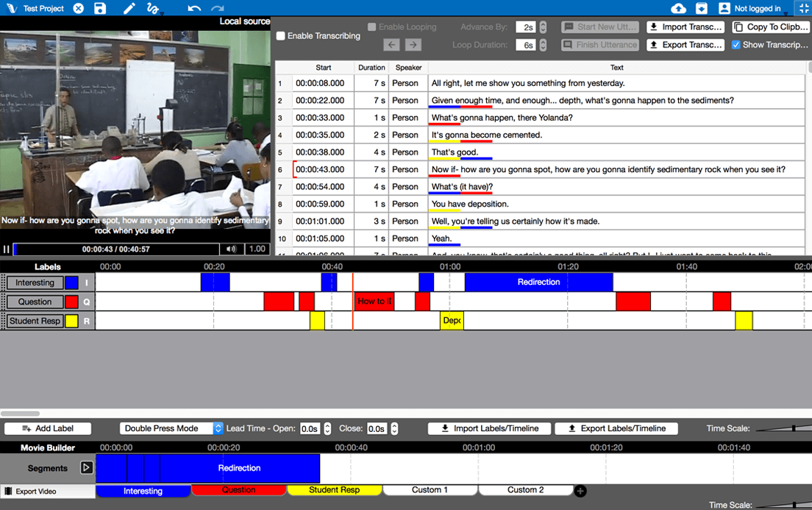Click the yellow Student Resp color swatch

[71, 321]
